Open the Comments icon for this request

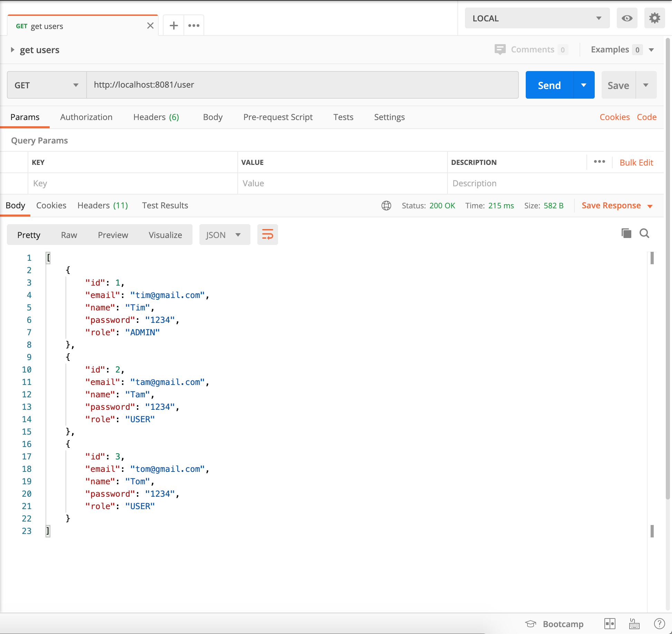500,49
